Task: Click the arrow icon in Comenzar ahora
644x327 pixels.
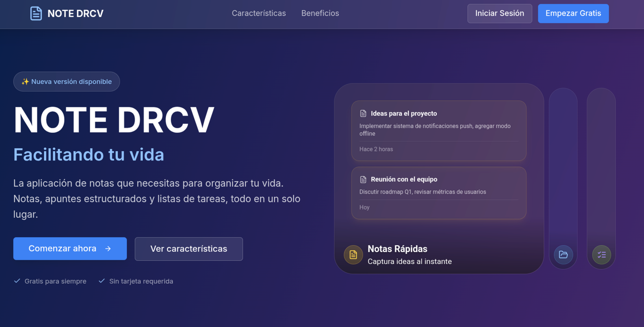Action: 108,249
